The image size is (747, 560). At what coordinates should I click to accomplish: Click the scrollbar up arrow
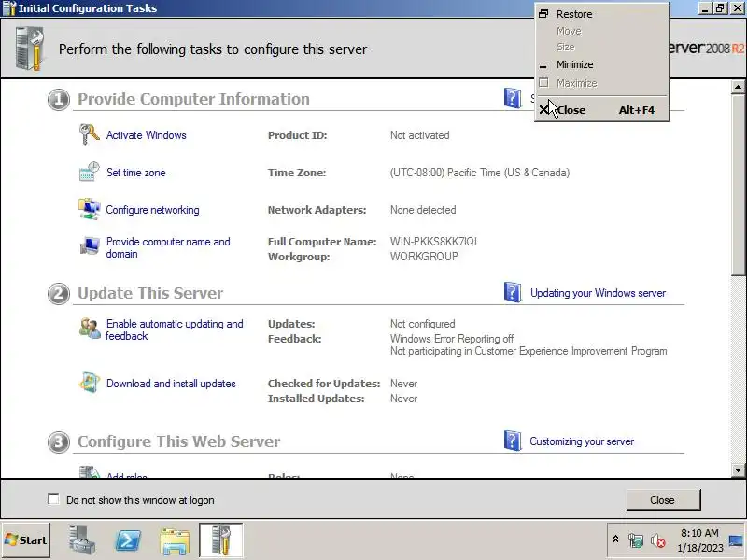(738, 87)
